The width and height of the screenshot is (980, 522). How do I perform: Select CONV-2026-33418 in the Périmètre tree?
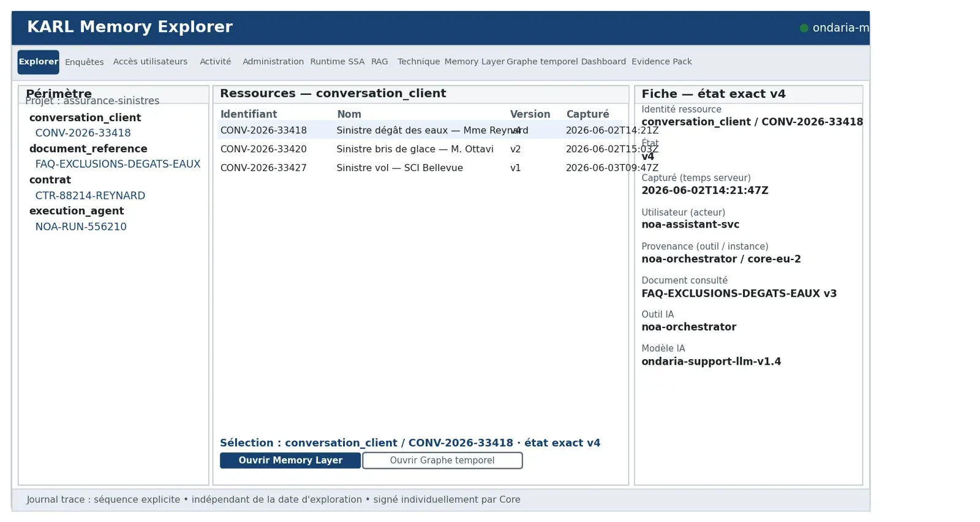tap(83, 133)
